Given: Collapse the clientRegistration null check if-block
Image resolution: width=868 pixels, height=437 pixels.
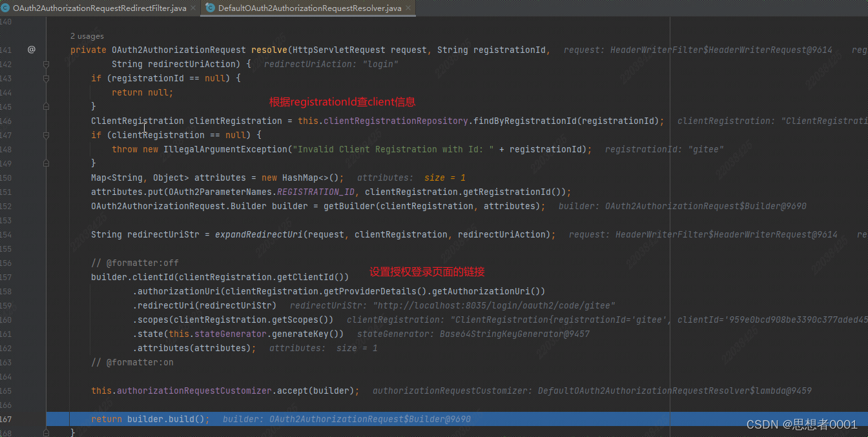Looking at the screenshot, I should [x=46, y=135].
